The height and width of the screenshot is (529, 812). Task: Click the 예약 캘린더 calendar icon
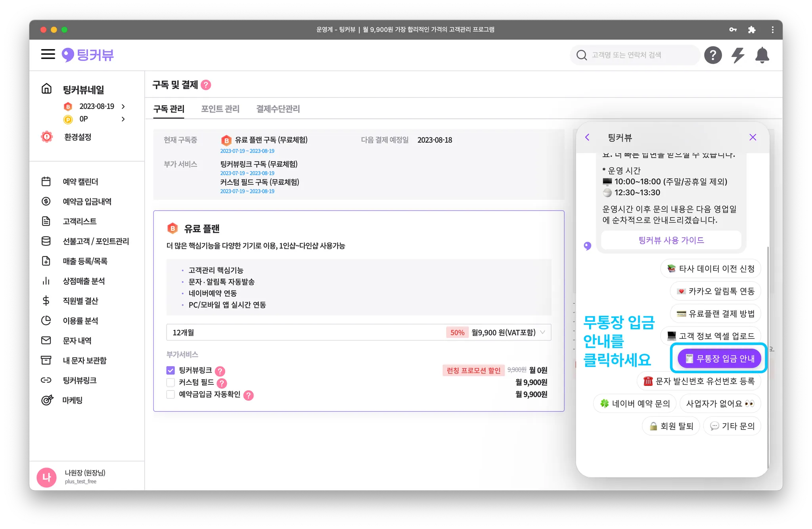pyautogui.click(x=46, y=181)
